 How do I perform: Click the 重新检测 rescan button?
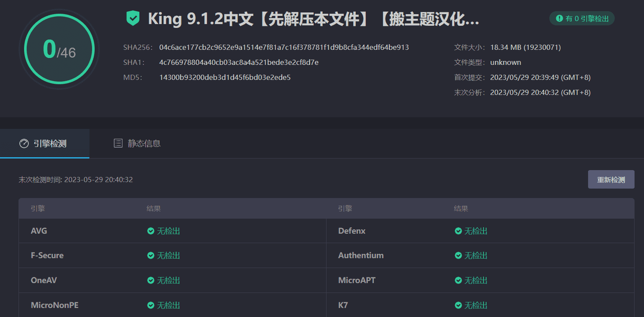[x=611, y=180]
